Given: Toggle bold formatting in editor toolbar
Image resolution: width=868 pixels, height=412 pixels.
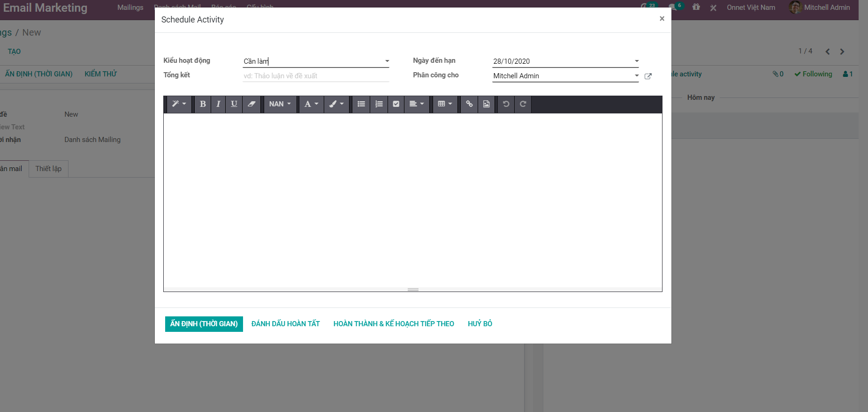Looking at the screenshot, I should (203, 104).
